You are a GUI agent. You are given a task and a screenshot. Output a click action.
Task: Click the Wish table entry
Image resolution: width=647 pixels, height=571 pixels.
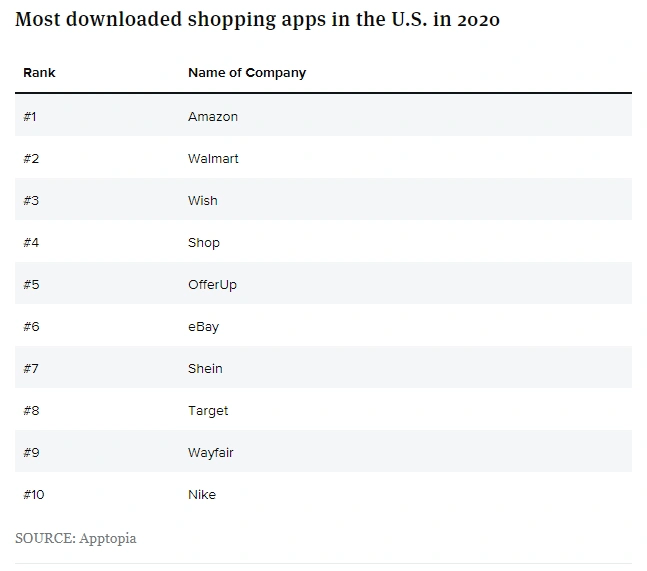coord(202,201)
